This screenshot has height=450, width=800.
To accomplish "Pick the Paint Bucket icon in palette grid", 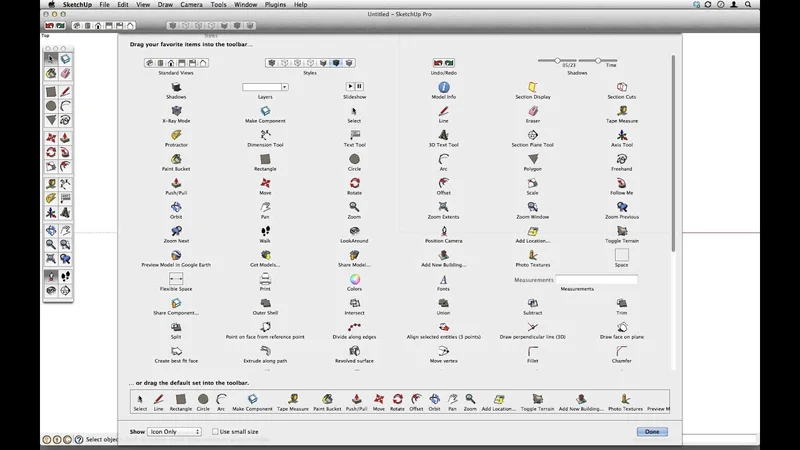I will tap(176, 159).
